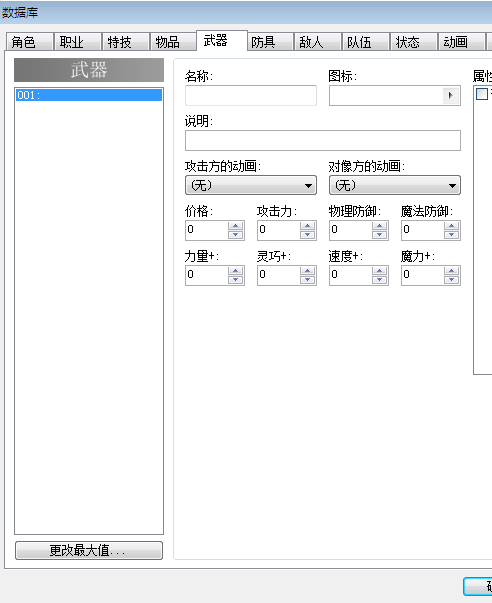492x603 pixels.
Task: Decrease the 灵巧+ value
Action: pos(307,280)
